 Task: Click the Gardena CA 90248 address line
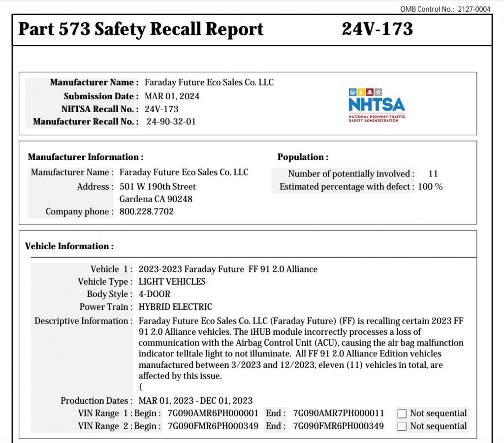[x=156, y=199]
